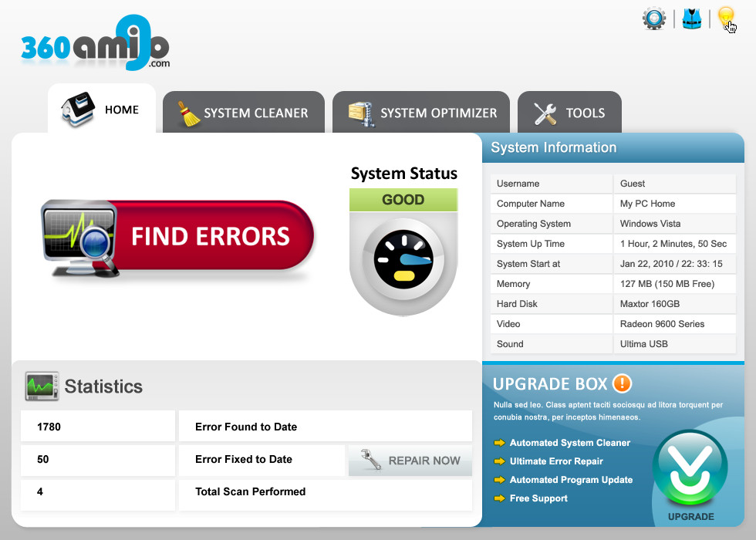
Task: Click the Computer Name label cell
Action: coord(552,204)
